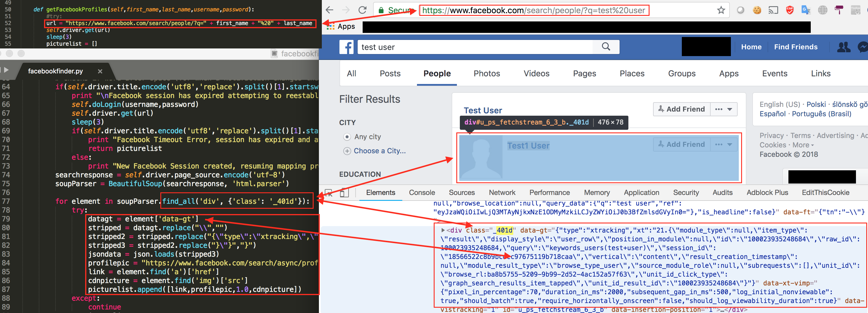Open the Test User profile link
Image resolution: width=868 pixels, height=313 pixels.
point(482,110)
